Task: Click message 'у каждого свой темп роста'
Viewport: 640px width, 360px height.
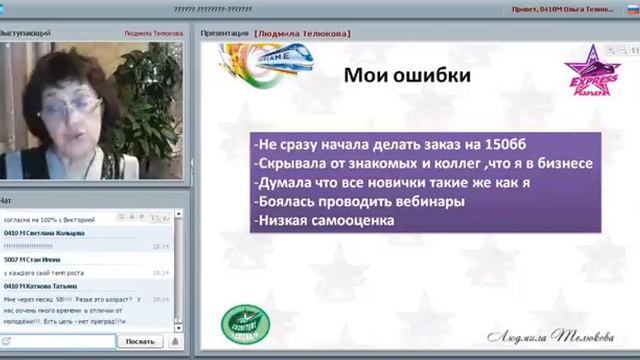Action: (44, 273)
